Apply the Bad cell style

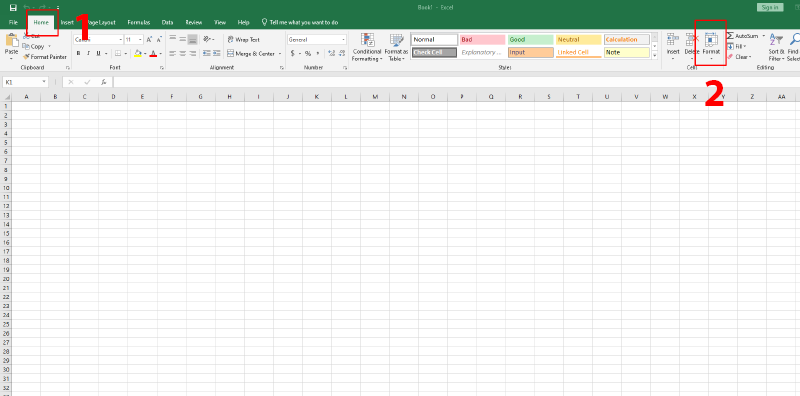tap(483, 39)
